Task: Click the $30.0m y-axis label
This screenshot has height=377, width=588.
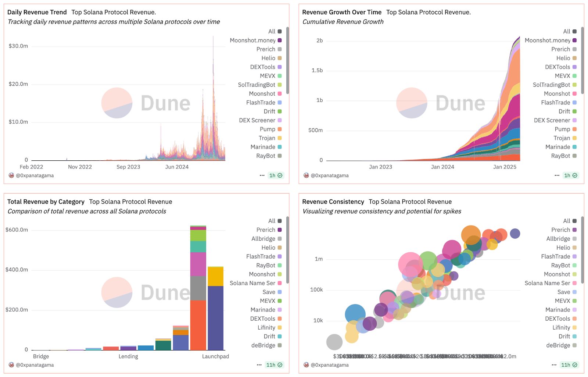Action: [x=18, y=46]
